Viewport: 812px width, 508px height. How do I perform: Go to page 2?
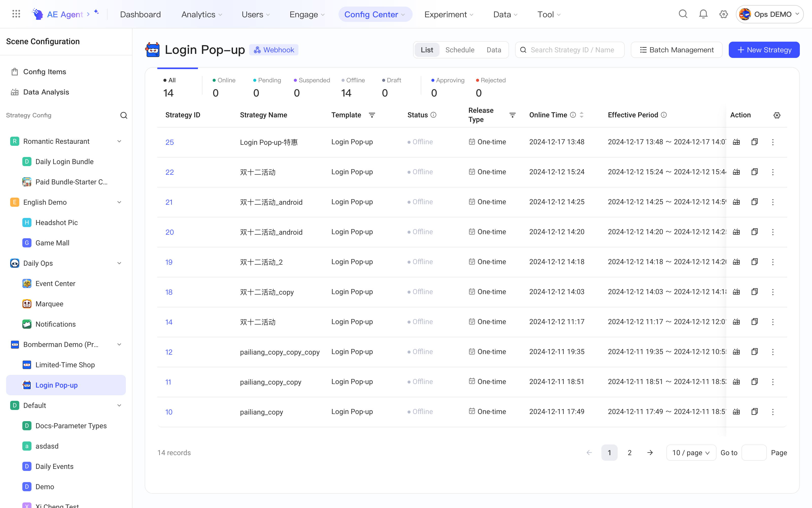coord(630,453)
